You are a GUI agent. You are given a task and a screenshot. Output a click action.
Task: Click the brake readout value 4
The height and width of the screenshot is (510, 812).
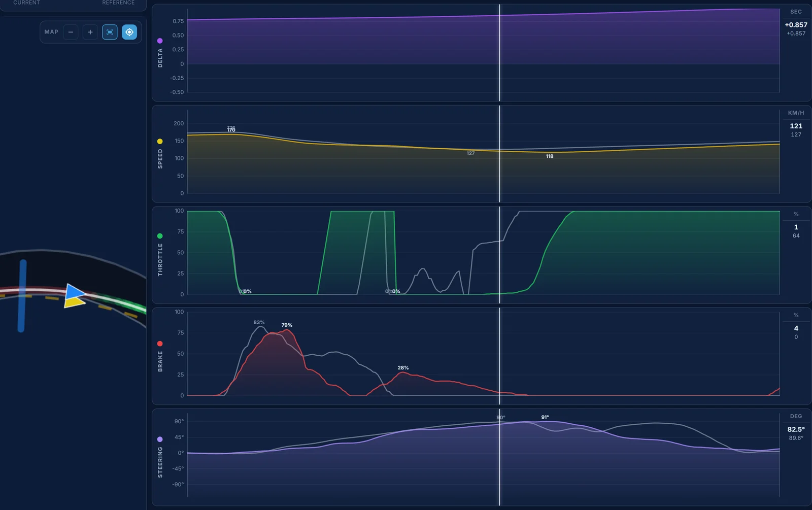click(x=796, y=328)
